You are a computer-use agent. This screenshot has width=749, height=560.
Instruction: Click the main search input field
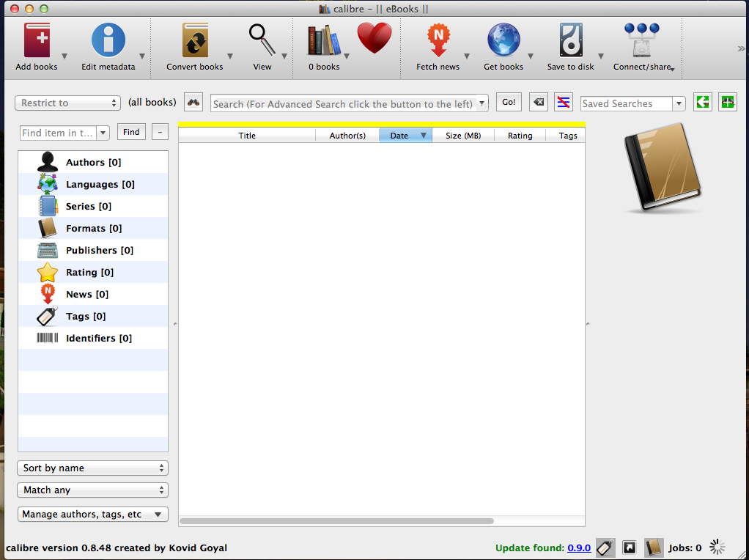pos(343,104)
